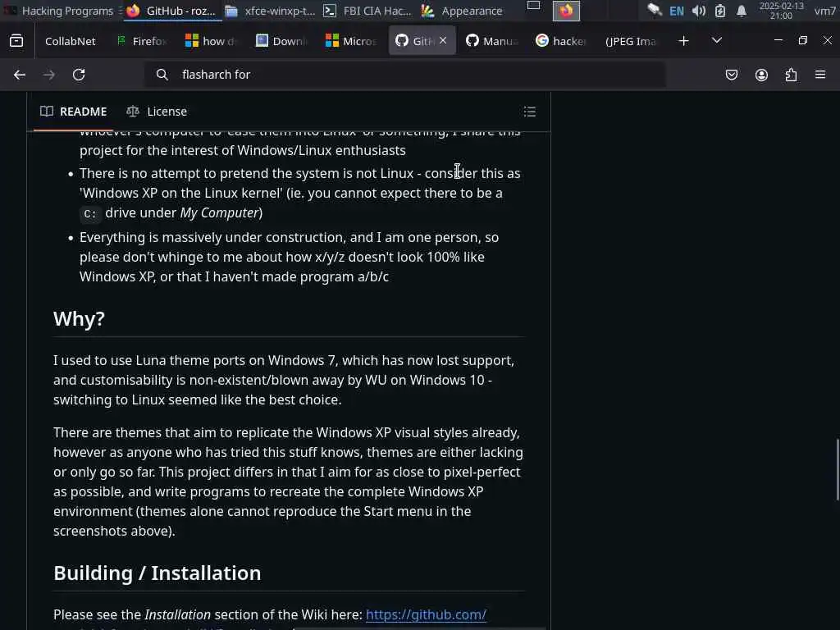Switch to the hacker Google tab

point(561,41)
